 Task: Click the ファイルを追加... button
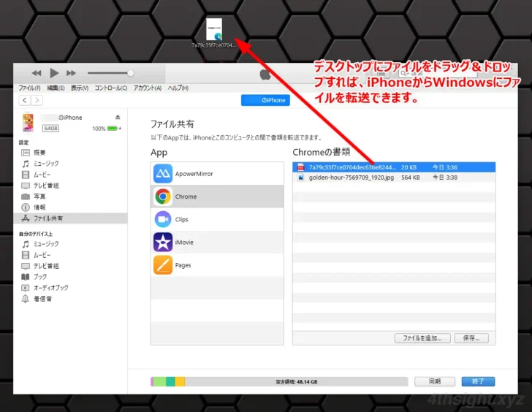422,338
